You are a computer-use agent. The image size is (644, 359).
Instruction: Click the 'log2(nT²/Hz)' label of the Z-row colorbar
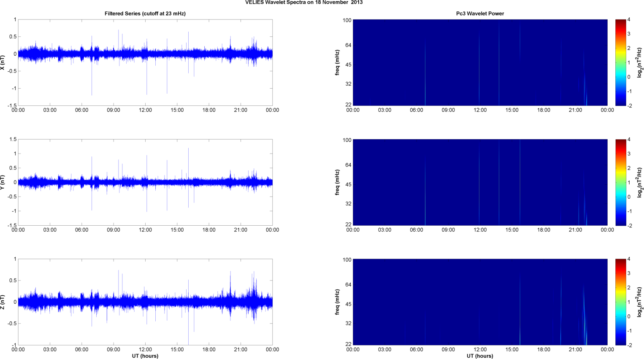click(640, 302)
